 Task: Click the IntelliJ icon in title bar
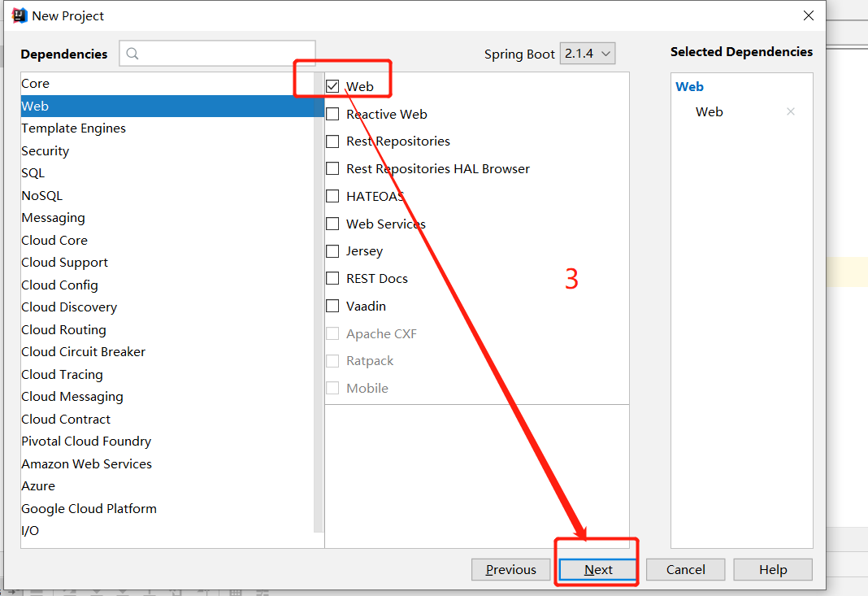click(20, 15)
